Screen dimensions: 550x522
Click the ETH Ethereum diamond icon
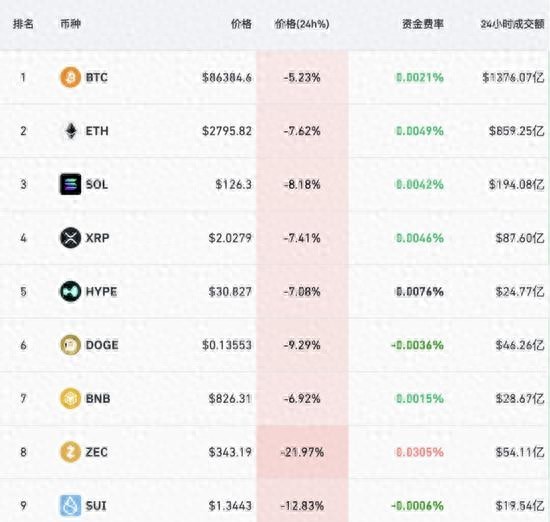pos(71,131)
